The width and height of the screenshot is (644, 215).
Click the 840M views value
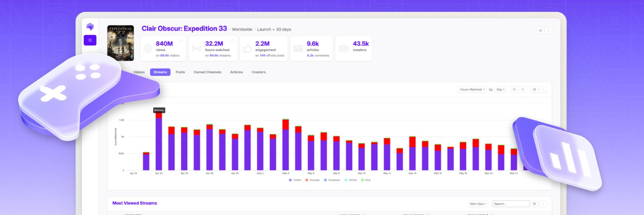(x=164, y=44)
